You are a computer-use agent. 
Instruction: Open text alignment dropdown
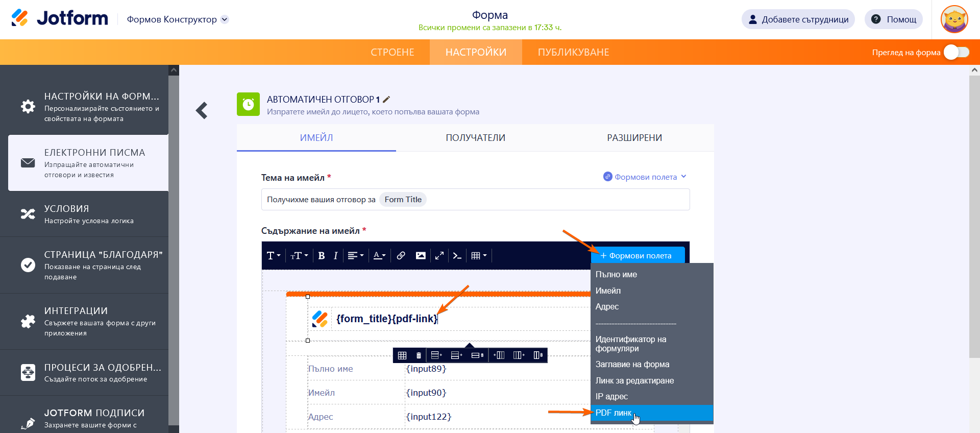pos(355,255)
